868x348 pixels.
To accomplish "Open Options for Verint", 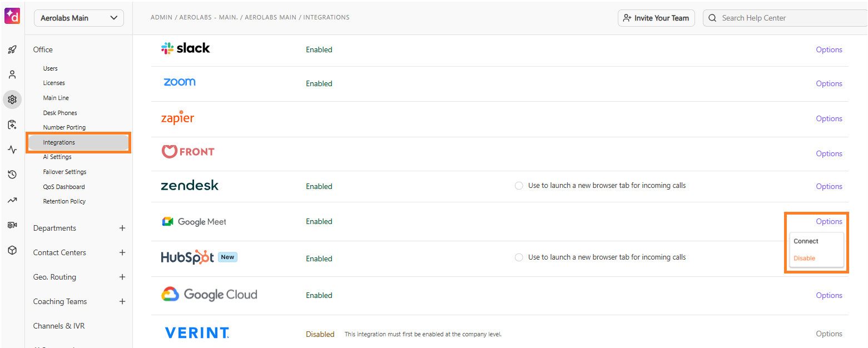I will 829,334.
